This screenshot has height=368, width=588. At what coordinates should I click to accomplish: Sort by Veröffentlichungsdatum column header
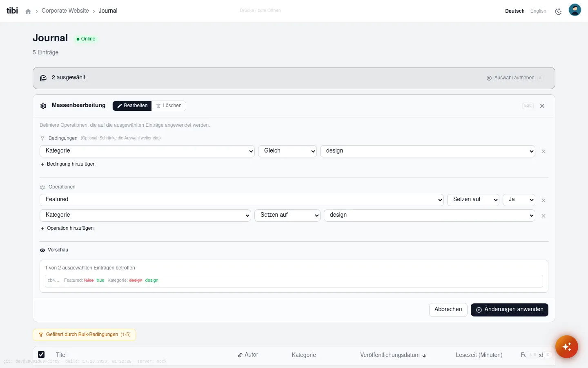pos(393,355)
